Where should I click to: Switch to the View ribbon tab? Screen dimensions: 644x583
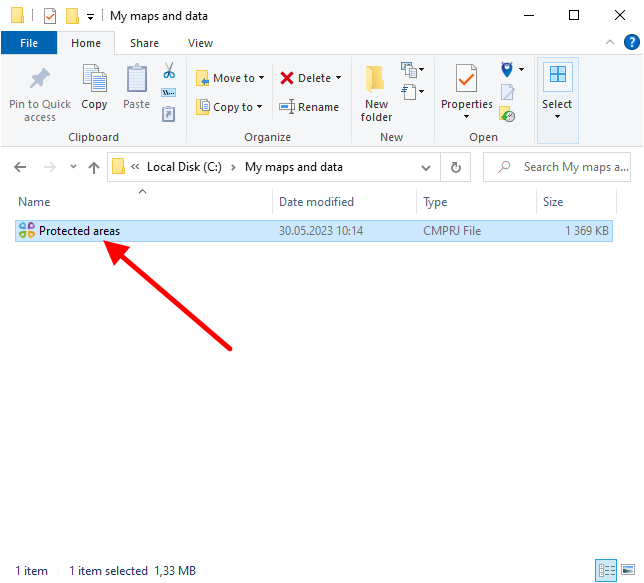(x=200, y=43)
